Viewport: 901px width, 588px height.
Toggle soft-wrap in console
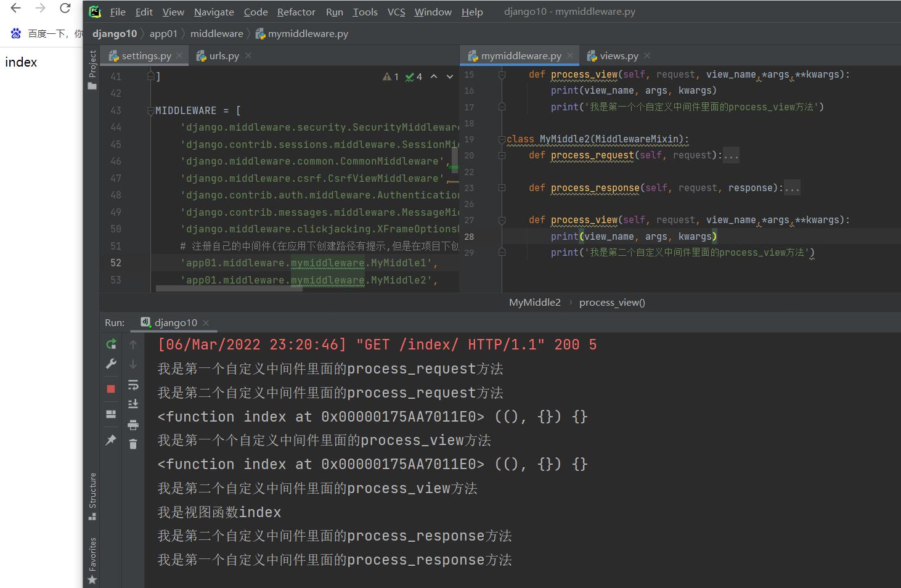tap(133, 385)
